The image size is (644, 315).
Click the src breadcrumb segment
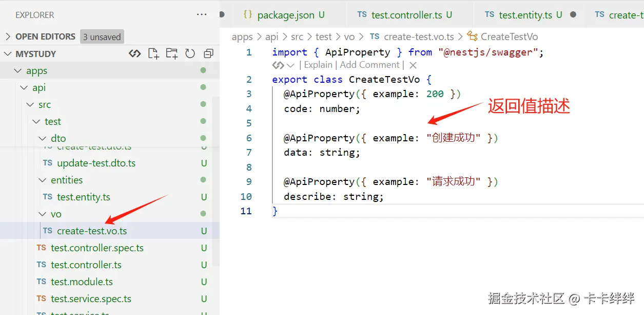[x=297, y=36]
